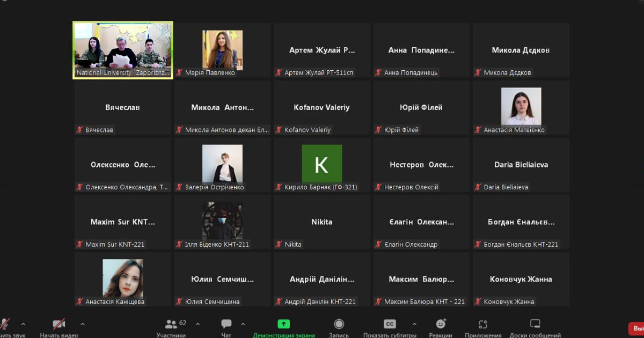Image resolution: width=644 pixels, height=338 pixels.
Task: Start video with the camera icon
Action: 58,324
